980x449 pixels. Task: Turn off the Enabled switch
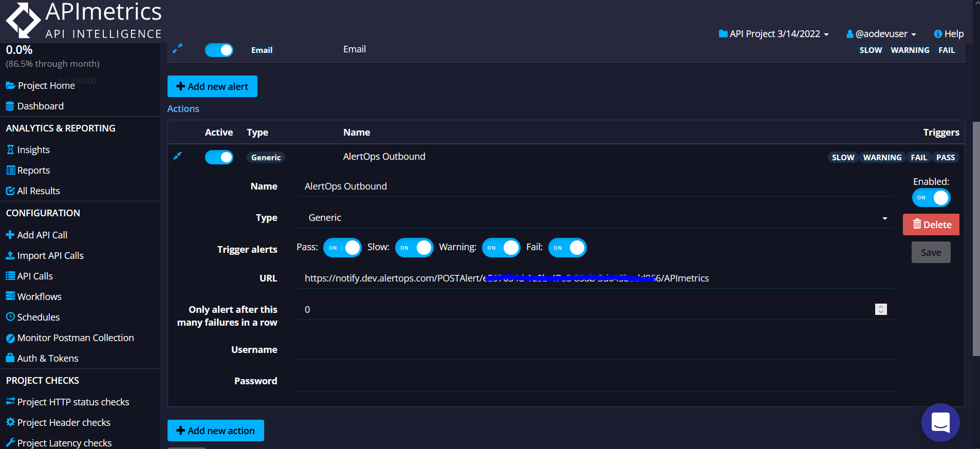931,198
